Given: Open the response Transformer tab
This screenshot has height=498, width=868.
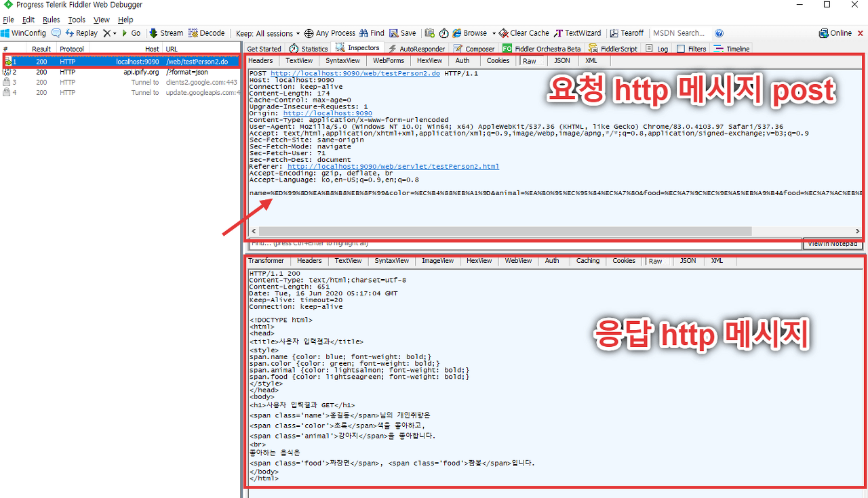Looking at the screenshot, I should pyautogui.click(x=266, y=261).
